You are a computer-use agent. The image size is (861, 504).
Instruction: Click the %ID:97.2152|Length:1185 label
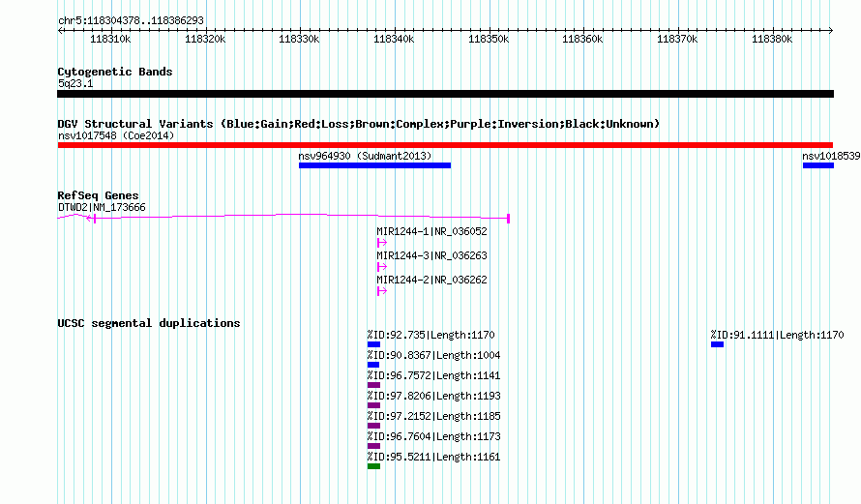tap(433, 416)
